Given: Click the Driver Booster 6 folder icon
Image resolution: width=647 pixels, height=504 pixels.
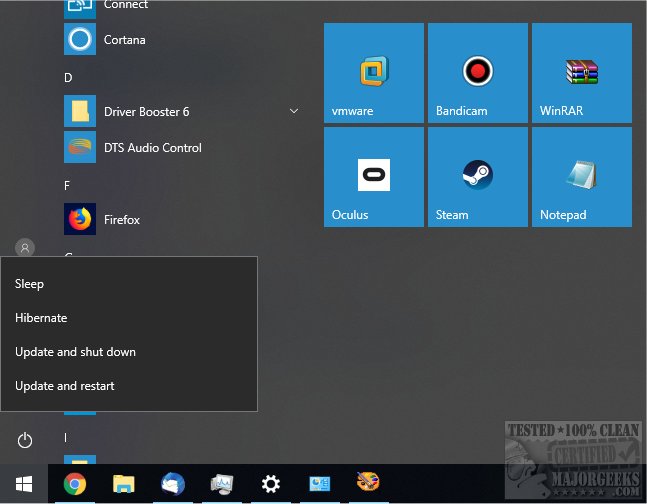Looking at the screenshot, I should pyautogui.click(x=80, y=111).
